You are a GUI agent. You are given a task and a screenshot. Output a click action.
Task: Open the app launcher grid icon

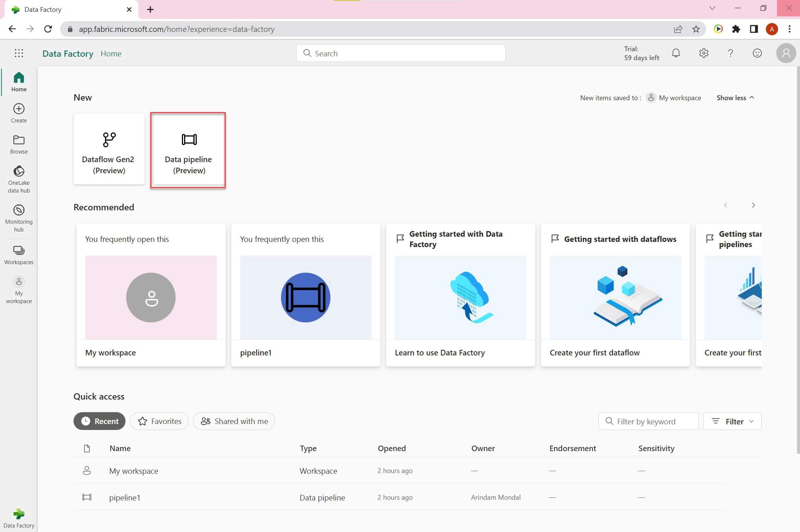[x=19, y=53]
